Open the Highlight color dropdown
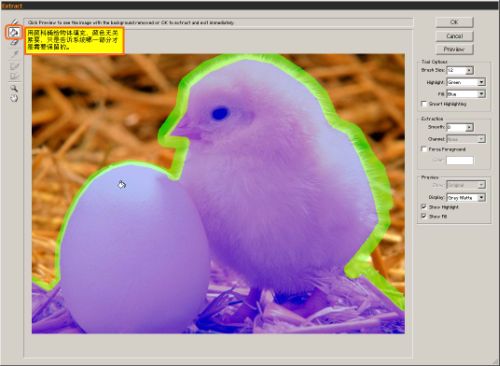500x366 pixels. [481, 82]
